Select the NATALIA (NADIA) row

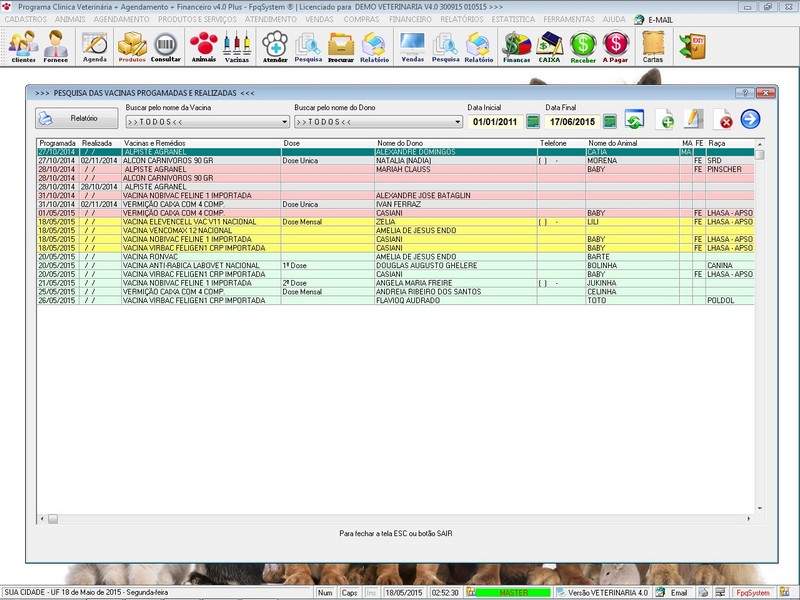click(395, 161)
